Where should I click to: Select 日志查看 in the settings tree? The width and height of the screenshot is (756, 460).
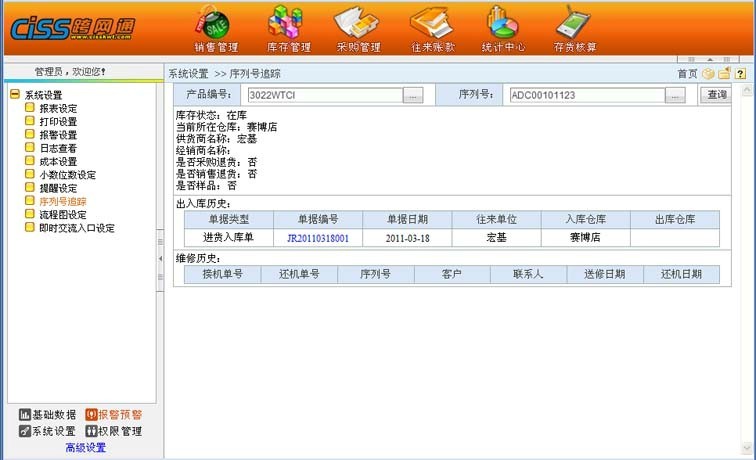point(57,148)
